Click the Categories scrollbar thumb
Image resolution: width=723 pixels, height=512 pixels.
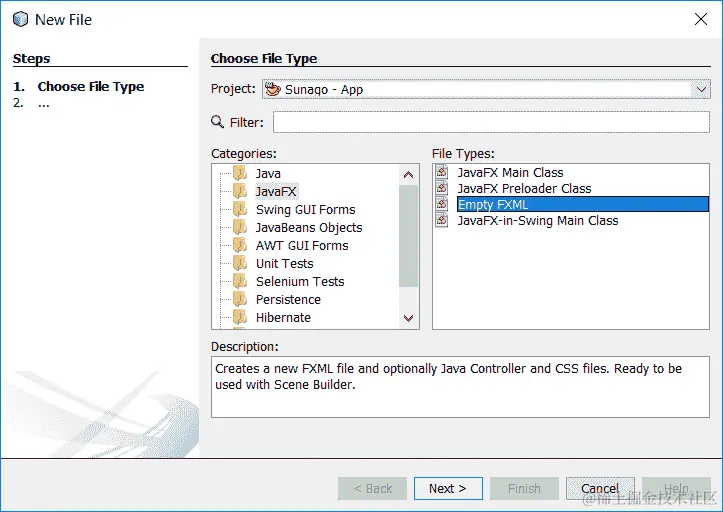pyautogui.click(x=408, y=236)
